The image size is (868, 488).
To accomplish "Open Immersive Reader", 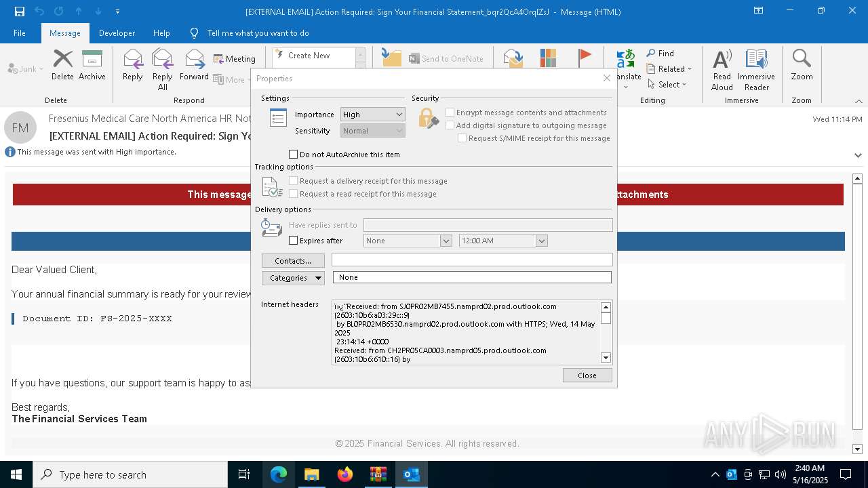I will [x=756, y=69].
